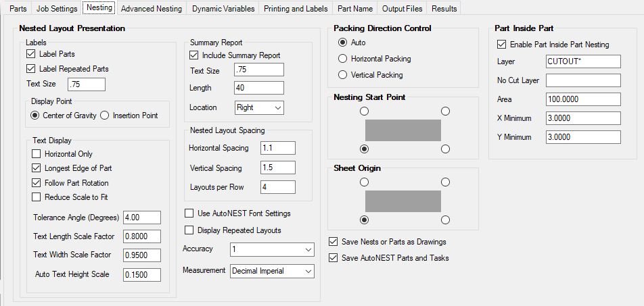Set Nesting Start Point to top-right corner

pyautogui.click(x=445, y=111)
